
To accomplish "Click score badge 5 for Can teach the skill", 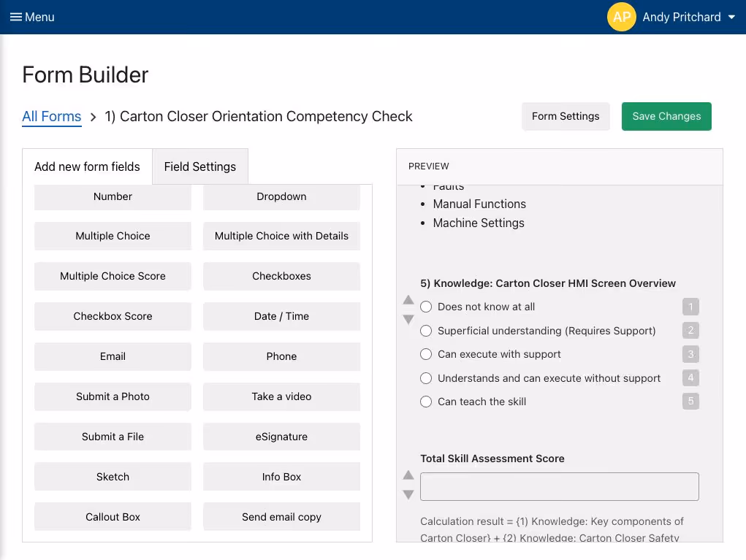I will coord(690,402).
